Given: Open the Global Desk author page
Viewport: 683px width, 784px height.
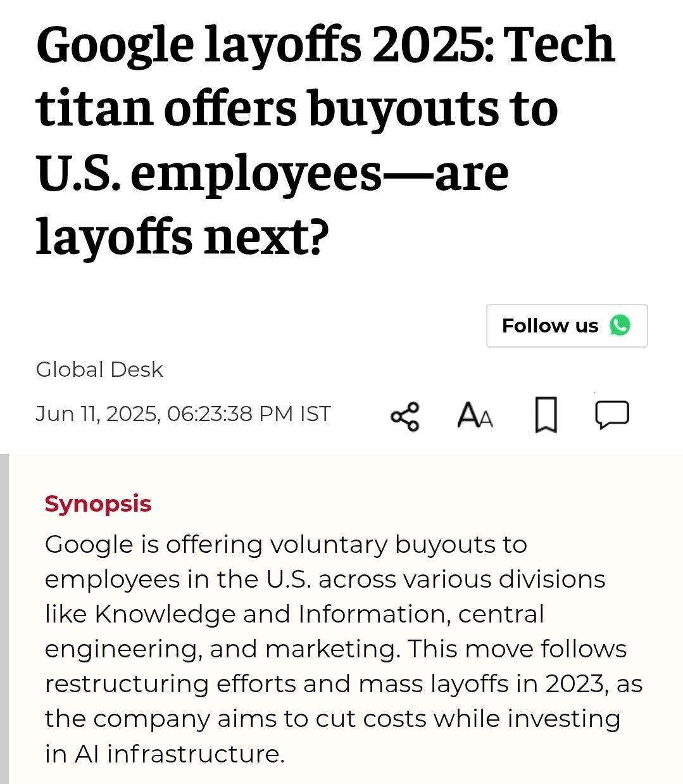Looking at the screenshot, I should (99, 369).
